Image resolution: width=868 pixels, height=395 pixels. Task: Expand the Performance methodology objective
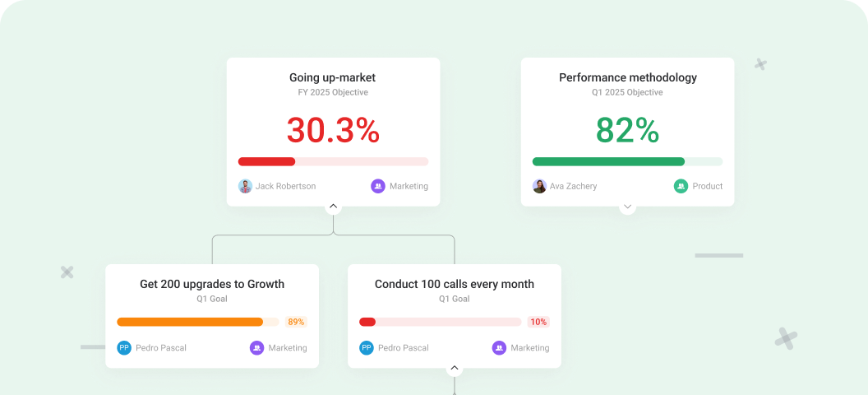point(627,207)
